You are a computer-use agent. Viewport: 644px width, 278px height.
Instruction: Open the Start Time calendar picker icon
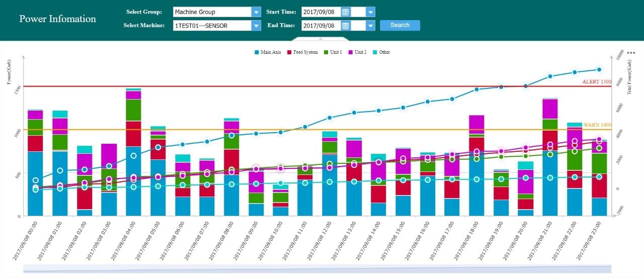click(345, 12)
